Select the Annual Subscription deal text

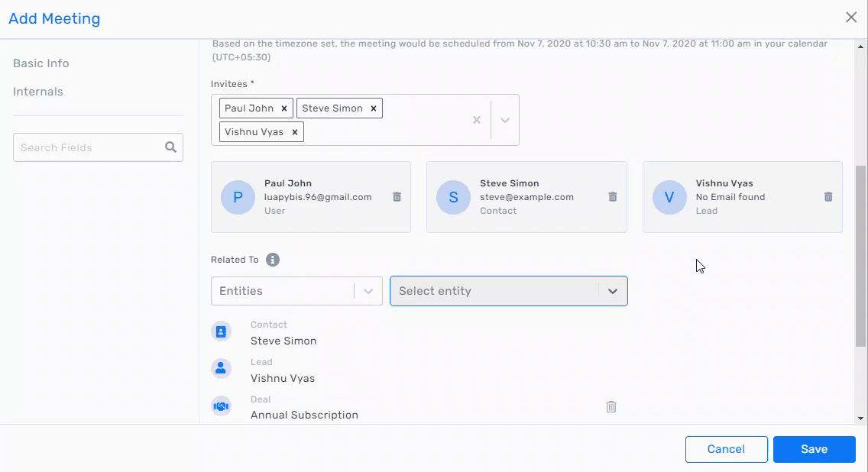click(304, 415)
